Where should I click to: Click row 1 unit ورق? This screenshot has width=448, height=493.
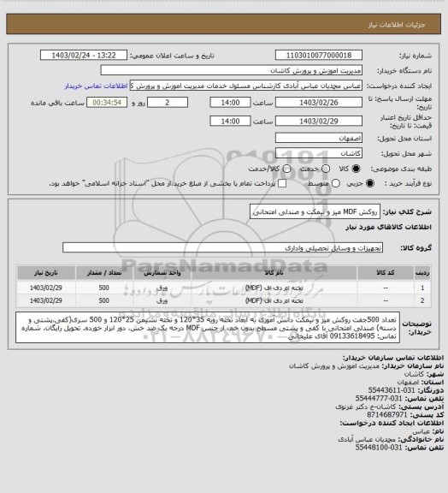point(162,288)
